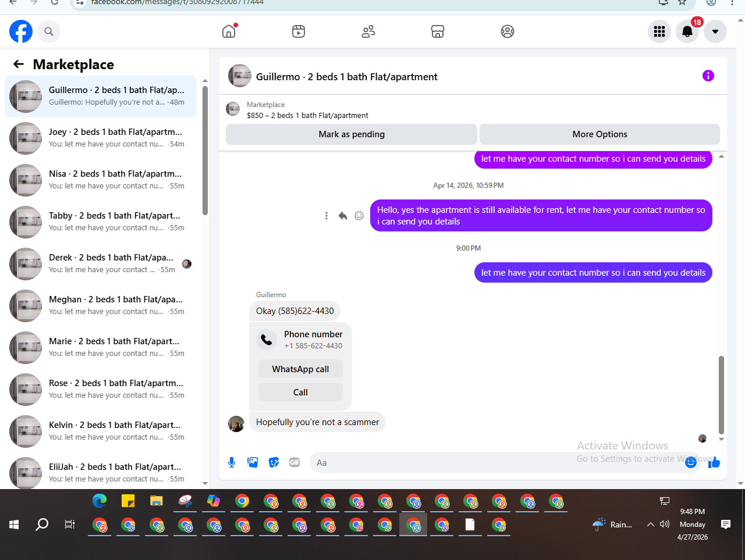Open volume control in system tray
Image resolution: width=745 pixels, height=560 pixels.
click(x=665, y=525)
